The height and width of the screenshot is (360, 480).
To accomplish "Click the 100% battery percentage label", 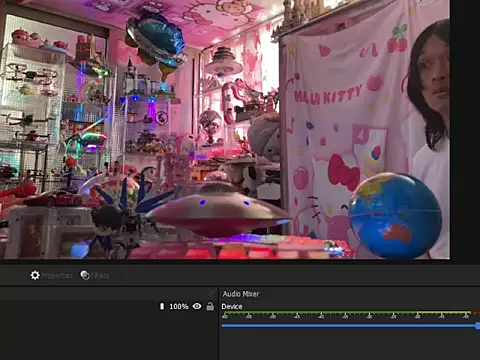I will click(x=179, y=306).
